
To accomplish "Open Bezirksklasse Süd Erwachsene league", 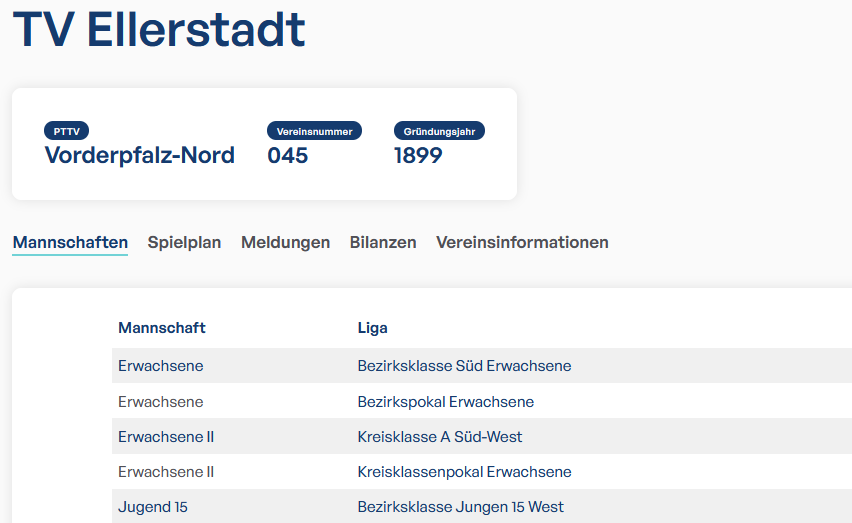I will pyautogui.click(x=464, y=366).
